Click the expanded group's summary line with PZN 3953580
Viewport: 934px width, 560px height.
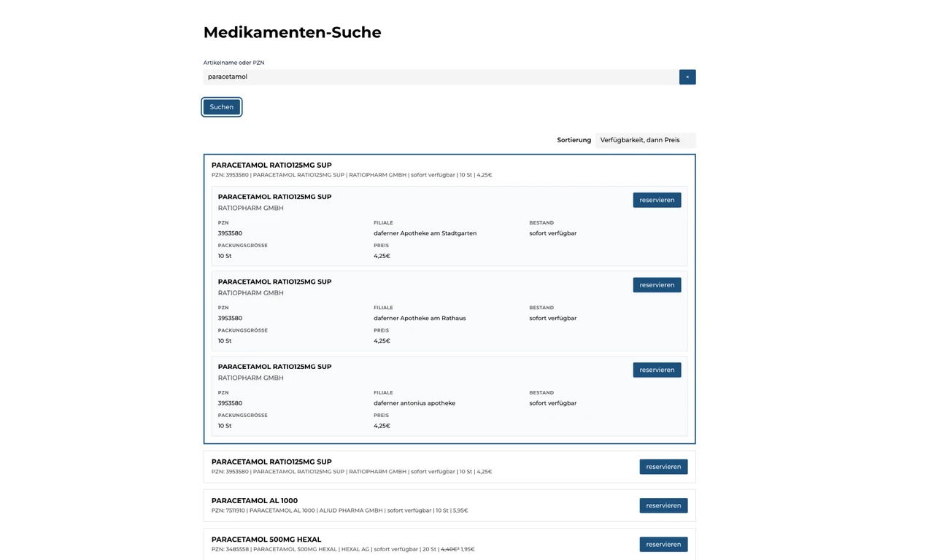coord(352,175)
